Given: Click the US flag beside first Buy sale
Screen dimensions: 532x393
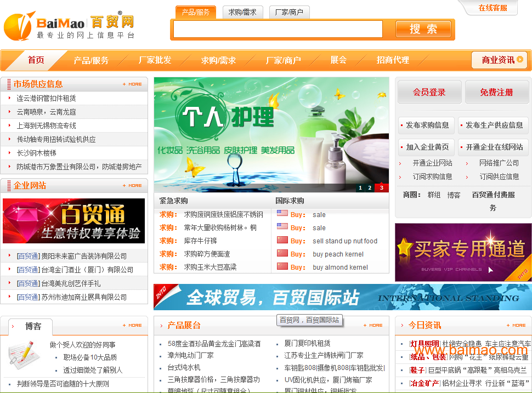Looking at the screenshot, I should click(282, 214).
